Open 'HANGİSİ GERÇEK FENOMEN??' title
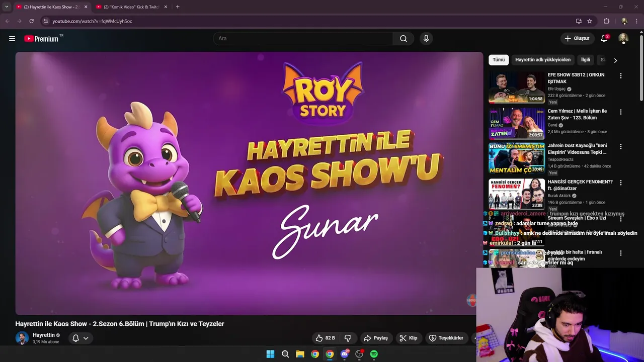 (580, 185)
